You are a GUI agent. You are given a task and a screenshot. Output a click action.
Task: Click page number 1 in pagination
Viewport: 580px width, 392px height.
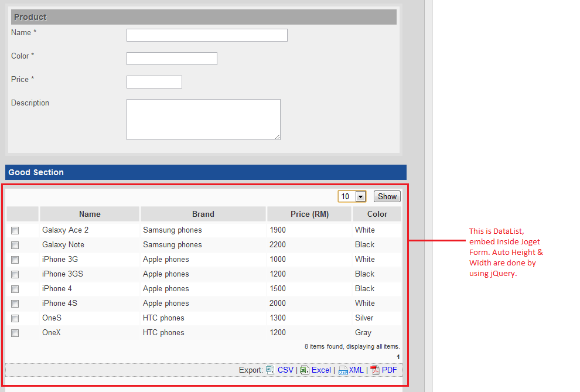(x=398, y=357)
